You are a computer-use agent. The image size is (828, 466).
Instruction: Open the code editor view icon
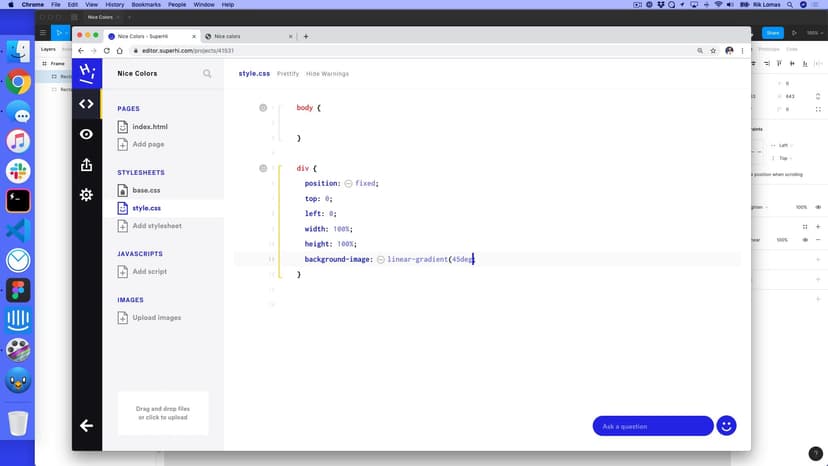pos(87,104)
